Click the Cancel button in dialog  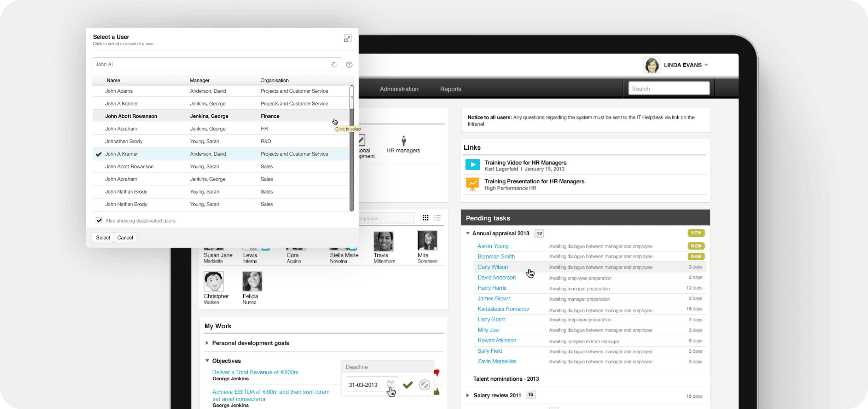tap(125, 237)
